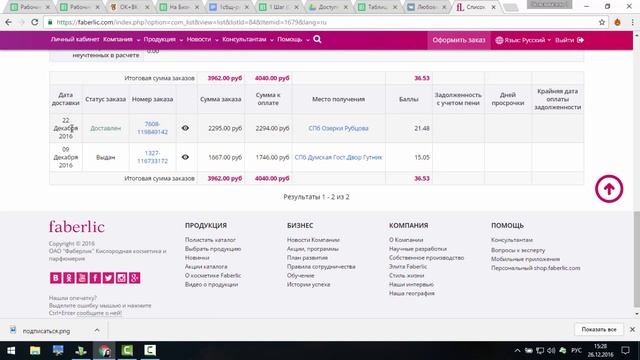The image size is (640, 360).
Task: Close the downloads bar
Action: coord(632,329)
